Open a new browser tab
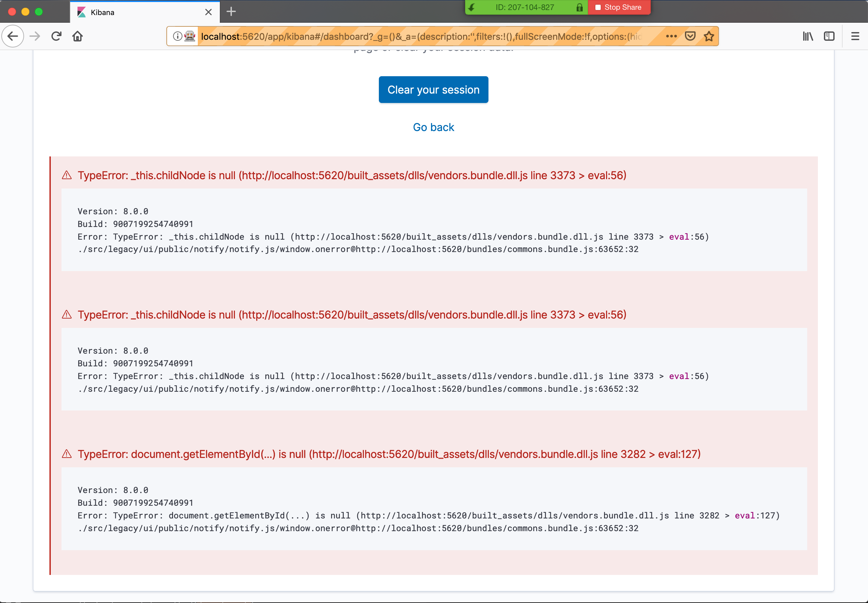Screen dimensions: 868x603 [231, 12]
